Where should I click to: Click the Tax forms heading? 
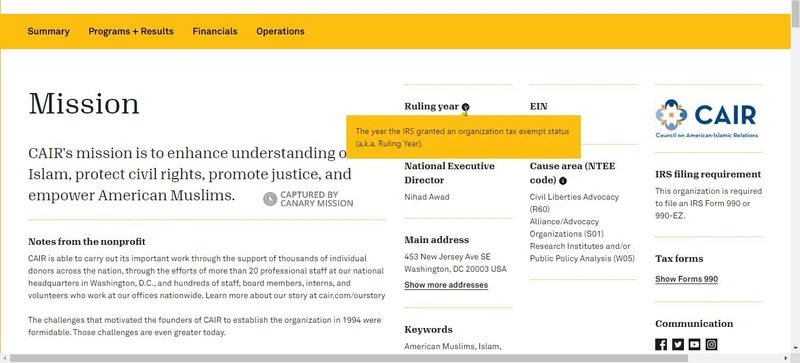pos(679,259)
